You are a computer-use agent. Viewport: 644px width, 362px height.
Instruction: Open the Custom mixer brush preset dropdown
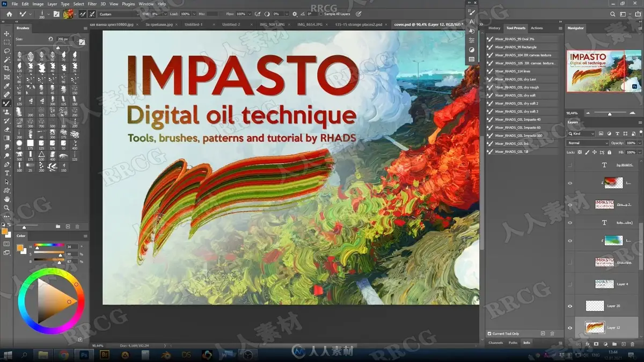coord(118,14)
